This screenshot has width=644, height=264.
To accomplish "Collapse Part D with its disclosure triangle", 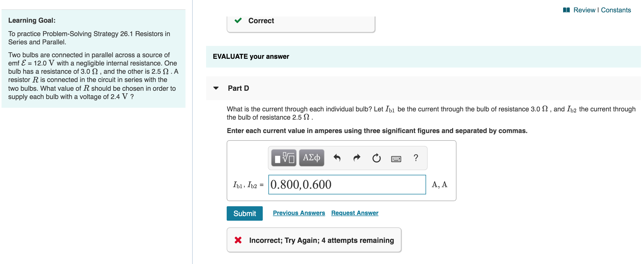I will coord(215,88).
